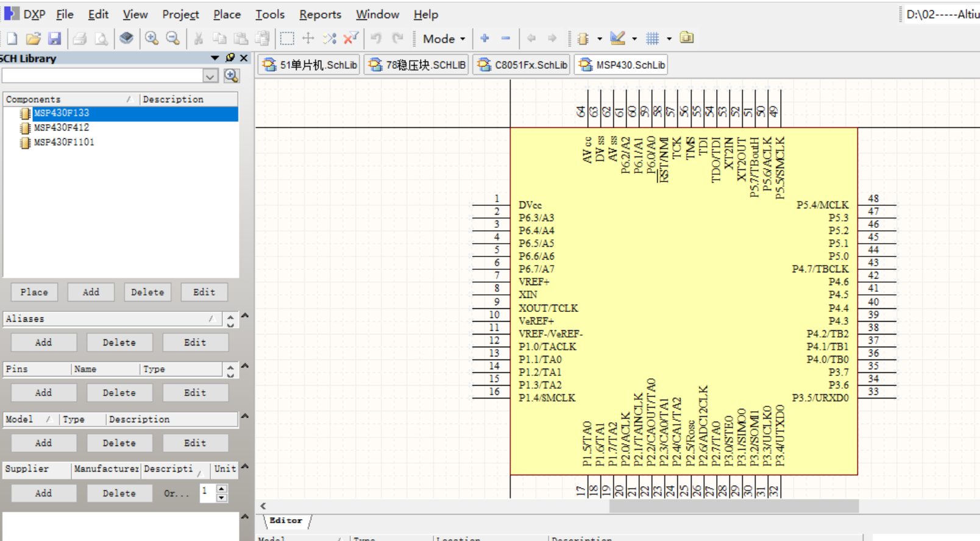Click Edit button under Aliases
The height and width of the screenshot is (541, 980).
(195, 342)
